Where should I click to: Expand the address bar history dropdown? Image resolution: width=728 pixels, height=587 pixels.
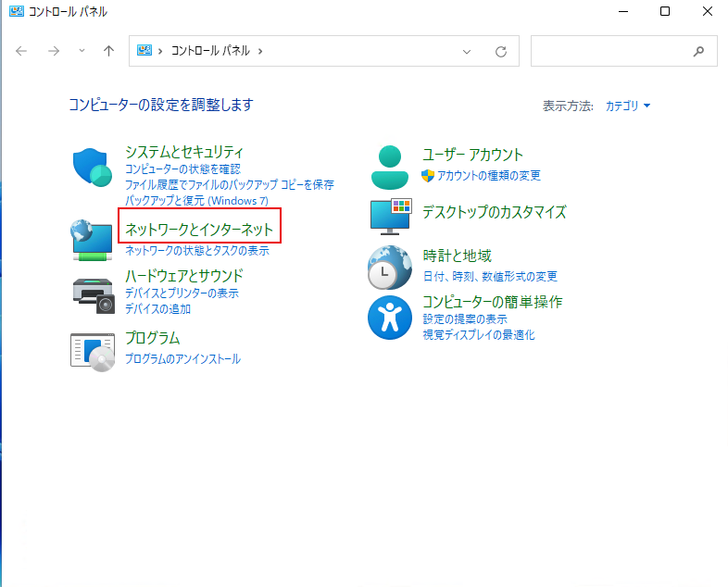coord(467,51)
